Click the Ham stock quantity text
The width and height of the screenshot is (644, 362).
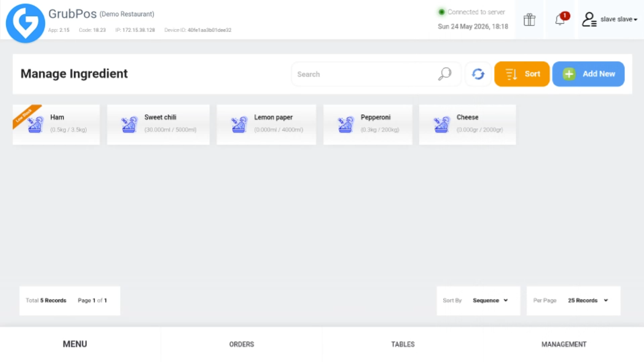[x=69, y=130]
